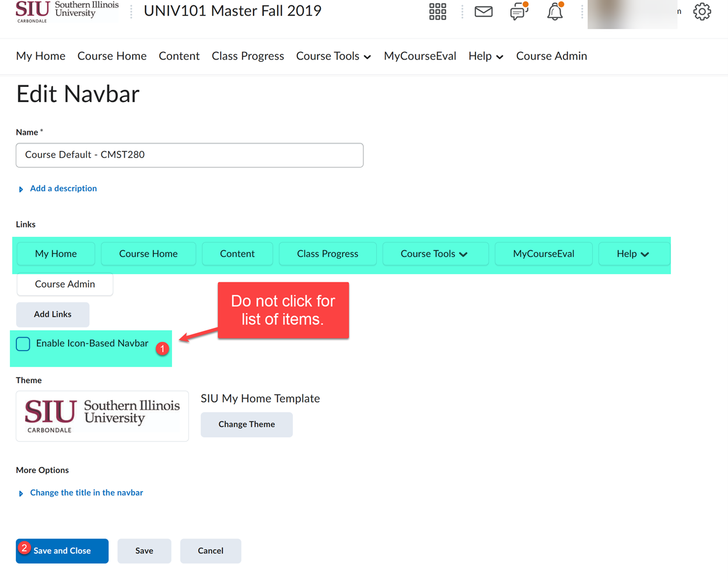This screenshot has width=728, height=581.
Task: Expand the Add a description section
Action: (63, 188)
